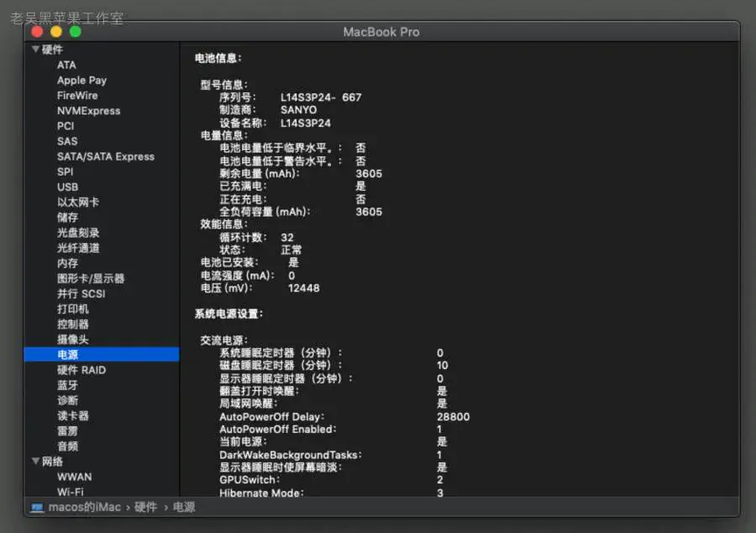Select 控制器 in the sidebar
756x533 pixels.
(73, 325)
